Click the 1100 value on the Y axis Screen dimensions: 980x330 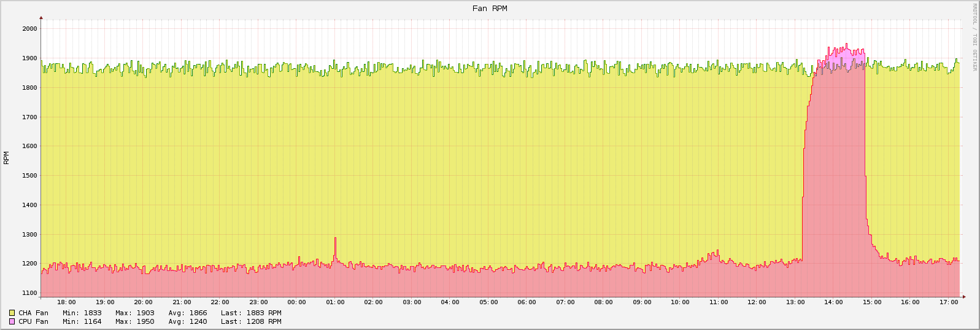pos(29,293)
